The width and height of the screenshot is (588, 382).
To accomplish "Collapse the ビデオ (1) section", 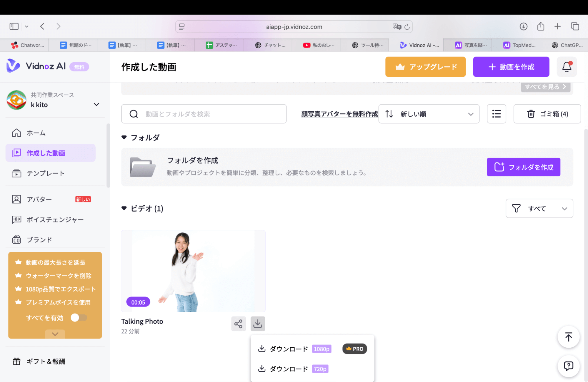I will (124, 208).
